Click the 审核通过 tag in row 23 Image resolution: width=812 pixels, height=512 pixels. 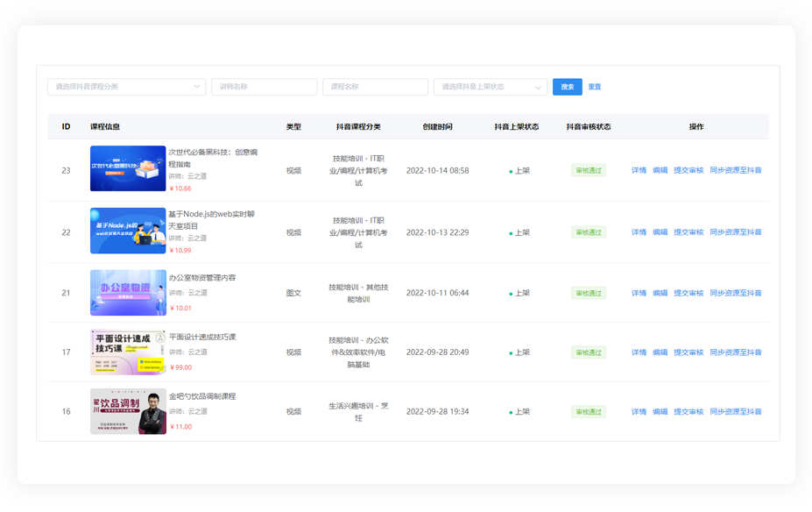588,170
